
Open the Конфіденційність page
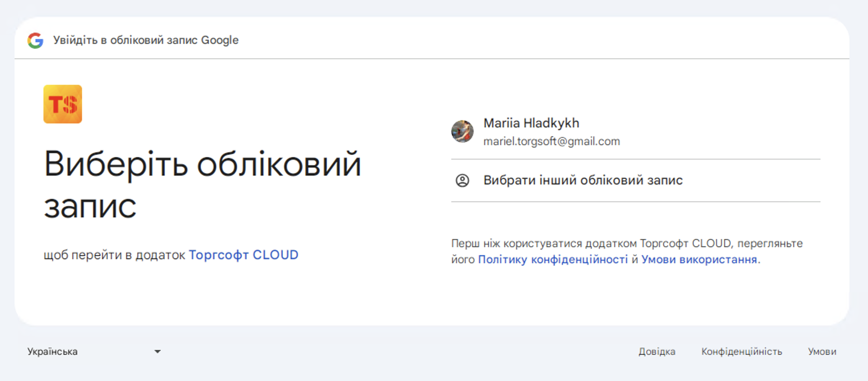pyautogui.click(x=742, y=351)
